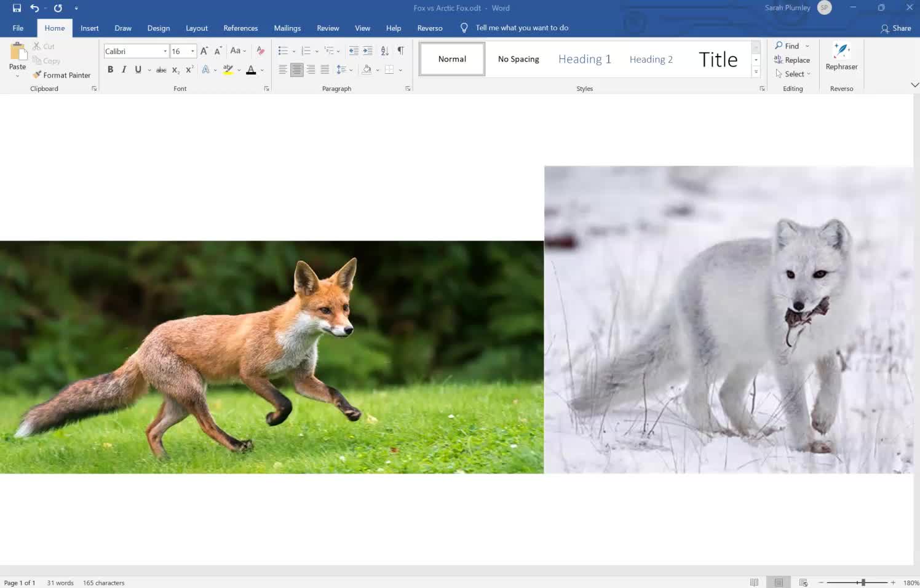This screenshot has height=588, width=920.
Task: Justify the paragraph text
Action: 325,70
